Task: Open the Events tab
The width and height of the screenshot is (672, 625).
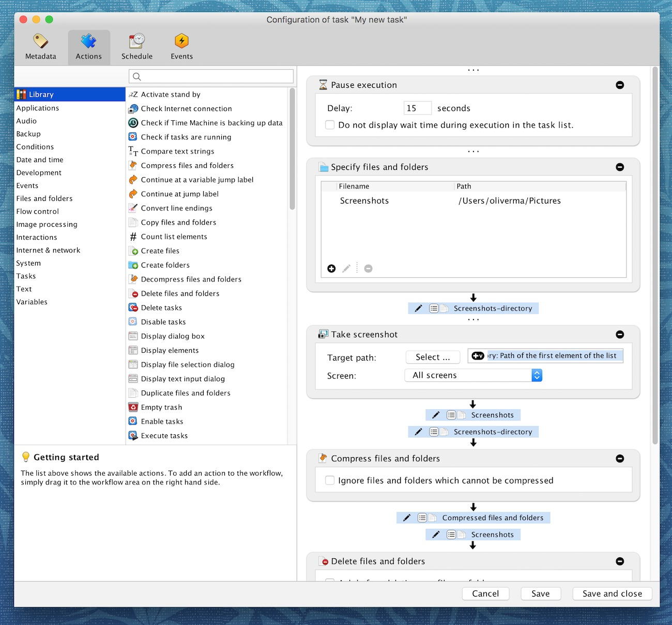Action: 181,47
